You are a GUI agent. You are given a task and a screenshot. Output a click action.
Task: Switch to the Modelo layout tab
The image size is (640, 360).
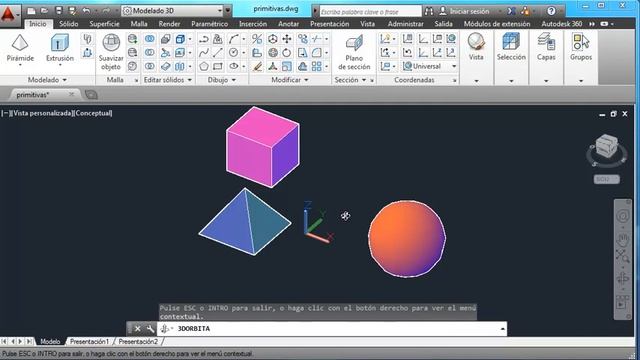(50, 342)
